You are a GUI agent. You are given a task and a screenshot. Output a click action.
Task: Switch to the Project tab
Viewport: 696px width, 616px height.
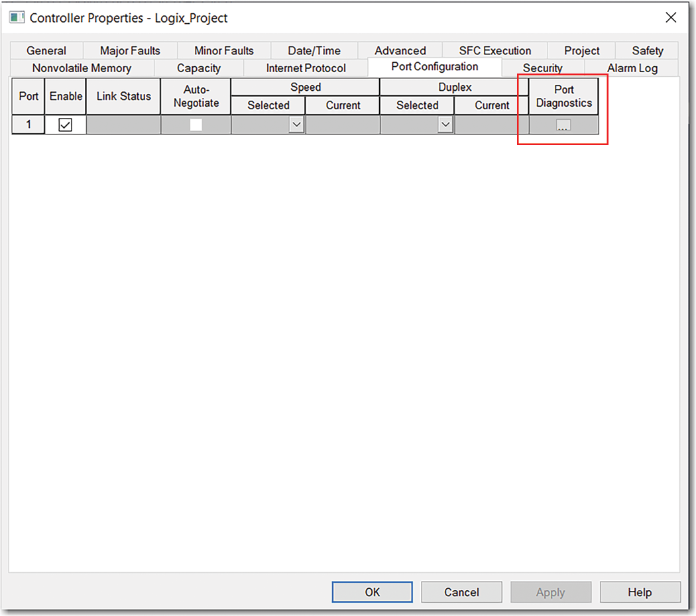point(581,50)
